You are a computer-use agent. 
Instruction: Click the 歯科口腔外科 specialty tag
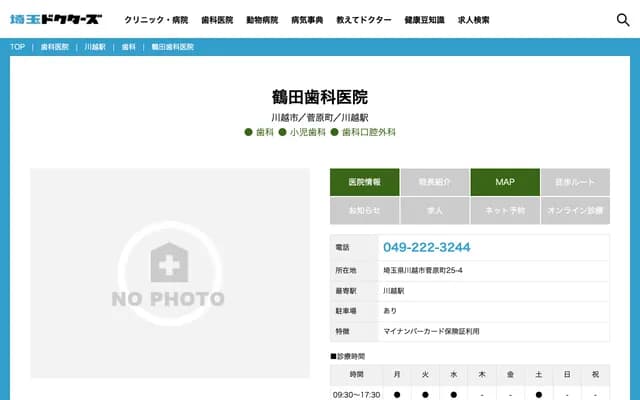(x=363, y=132)
